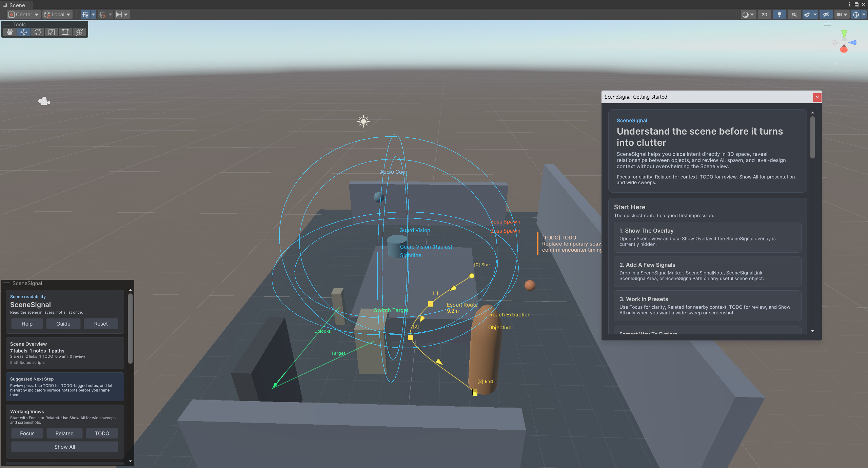Toggle grid snapping magnet icon

tap(102, 14)
